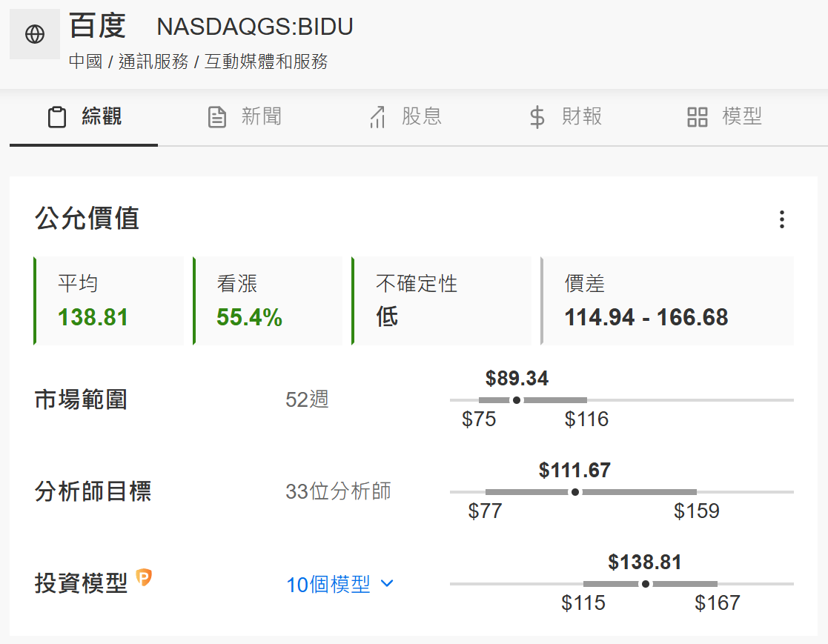The image size is (828, 644).
Task: Click the 財報 dollar sign icon
Action: (537, 117)
